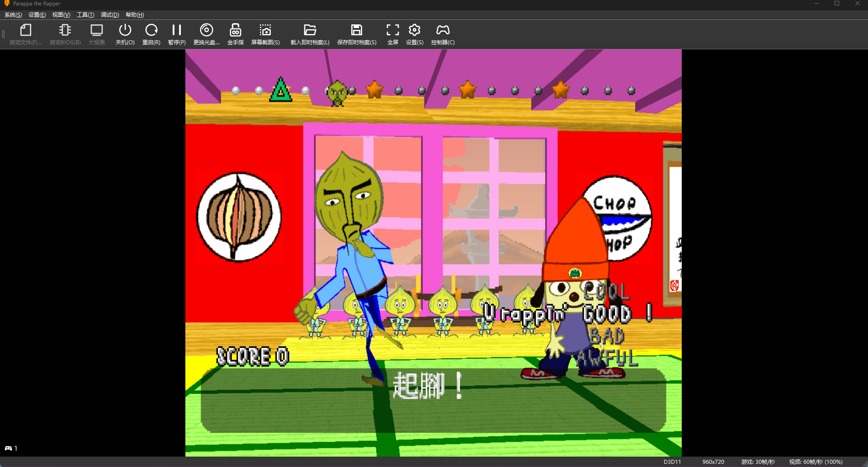Enter fullscreen with the 全屏 icon
868x467 pixels.
coord(393,30)
